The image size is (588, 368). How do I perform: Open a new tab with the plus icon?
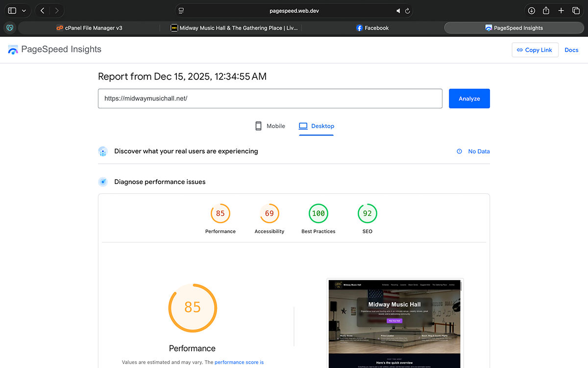point(561,10)
